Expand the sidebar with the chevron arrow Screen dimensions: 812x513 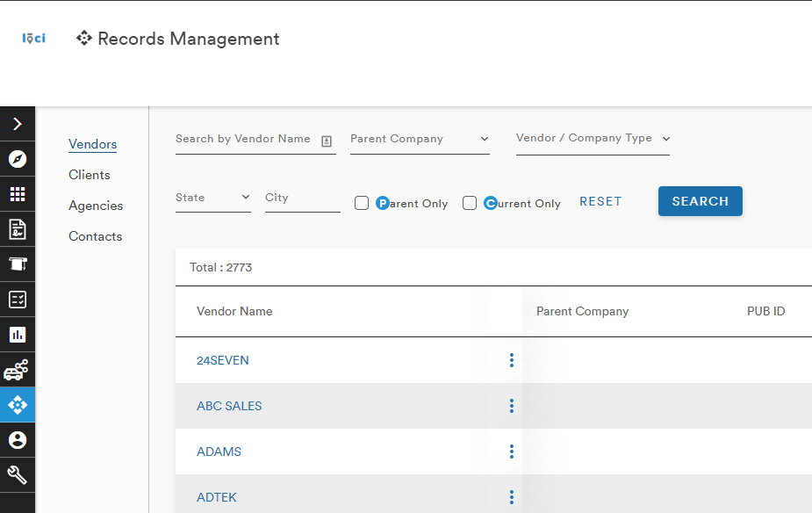click(17, 124)
